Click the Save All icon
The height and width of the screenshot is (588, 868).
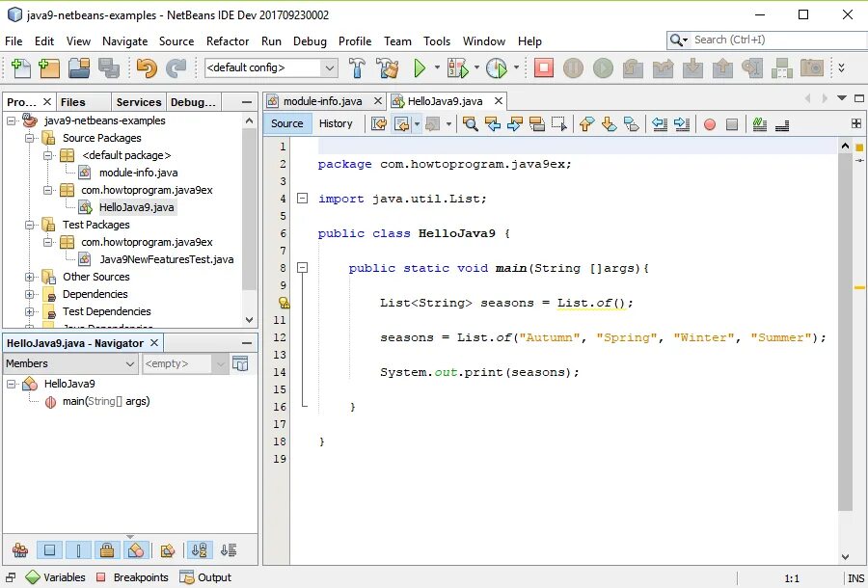tap(108, 68)
